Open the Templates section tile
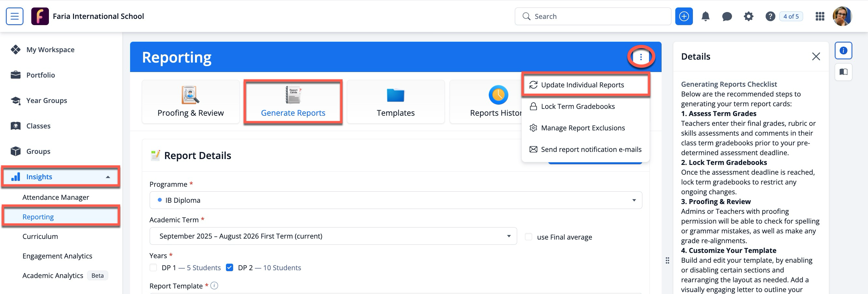The image size is (868, 294). coord(395,102)
